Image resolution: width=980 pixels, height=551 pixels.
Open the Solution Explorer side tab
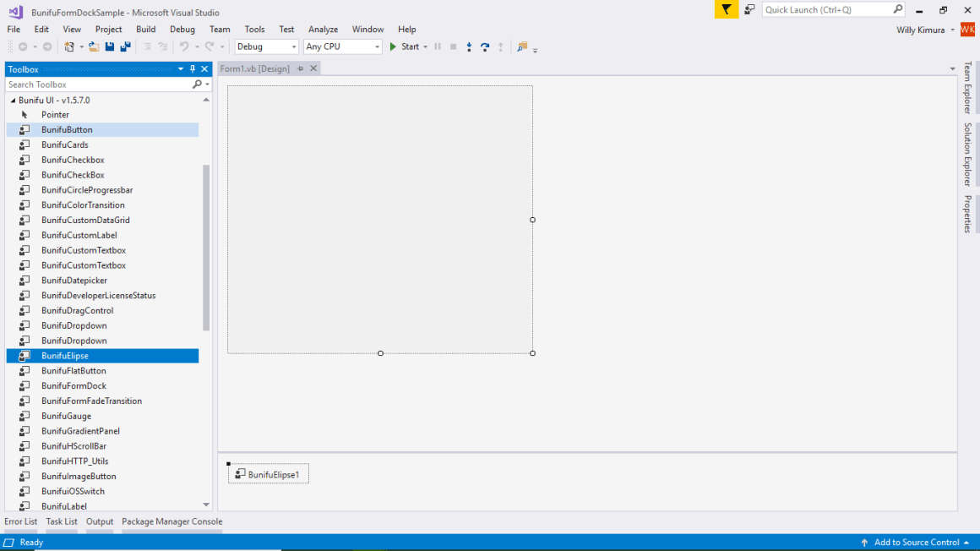[x=967, y=155]
